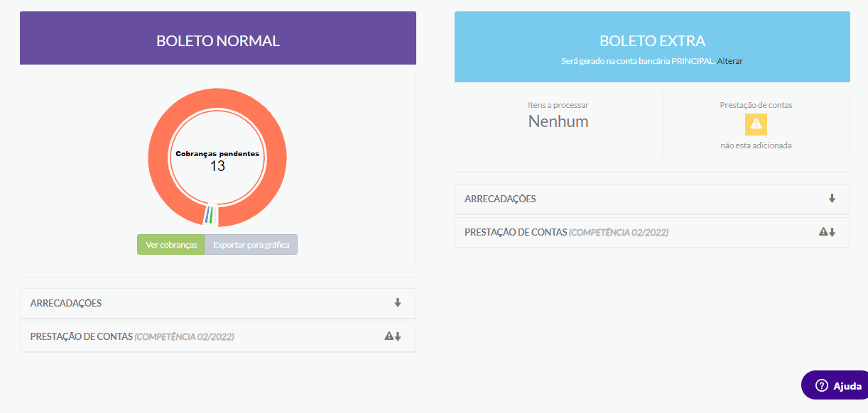Click the down arrow icon on the Boleto Normal Arrecadações row
This screenshot has height=413, width=868.
[398, 303]
